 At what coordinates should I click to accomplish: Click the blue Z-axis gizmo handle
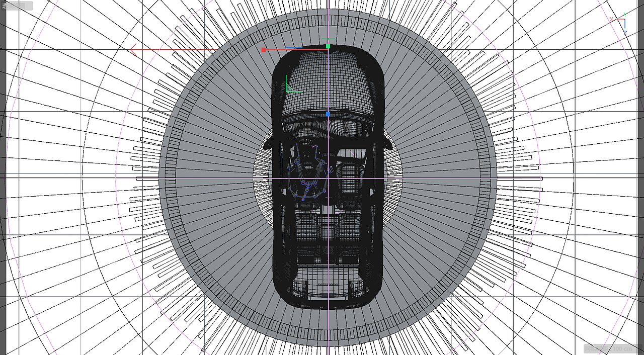[x=328, y=114]
